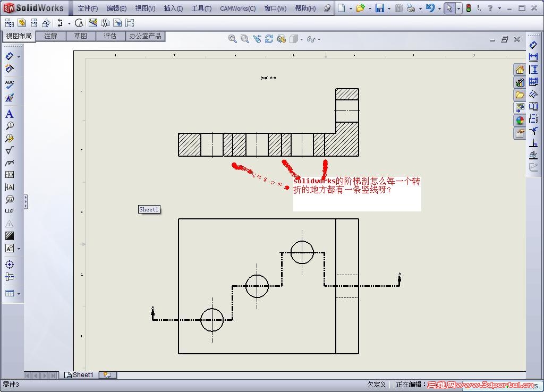Switch to the 草图 tab
Viewport: 544px width, 392px height.
pos(81,36)
